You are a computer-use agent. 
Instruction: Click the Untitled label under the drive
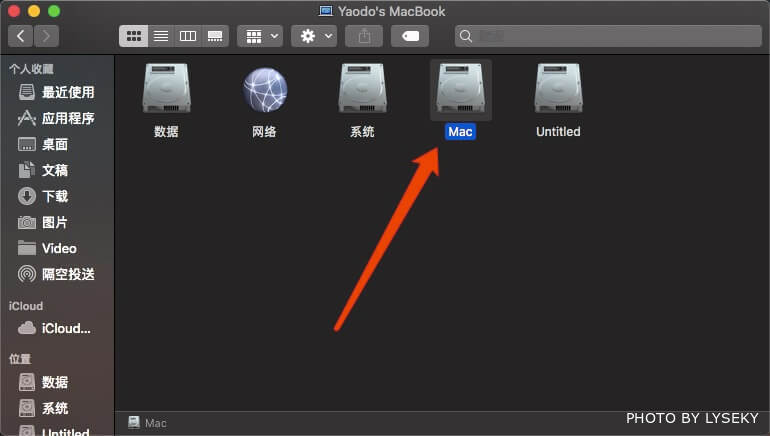(558, 132)
